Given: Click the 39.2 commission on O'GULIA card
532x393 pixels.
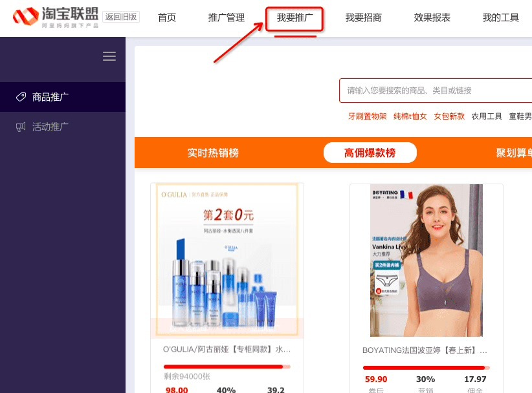Looking at the screenshot, I should (276, 390).
